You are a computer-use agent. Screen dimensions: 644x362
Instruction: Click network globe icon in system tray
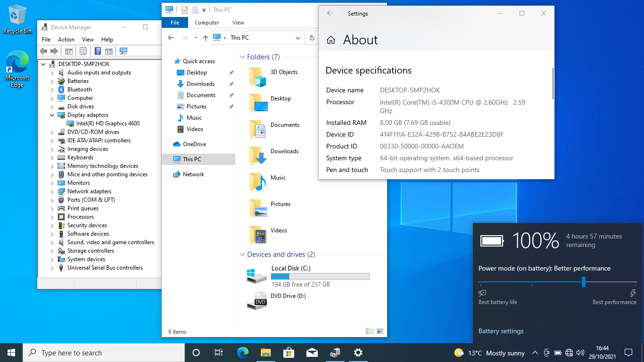[569, 353]
